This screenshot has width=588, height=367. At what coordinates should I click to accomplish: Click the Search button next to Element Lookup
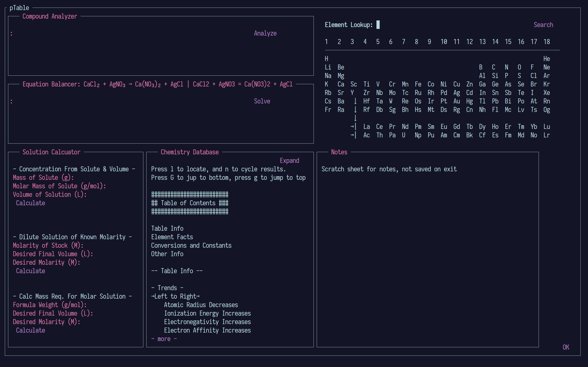[543, 25]
